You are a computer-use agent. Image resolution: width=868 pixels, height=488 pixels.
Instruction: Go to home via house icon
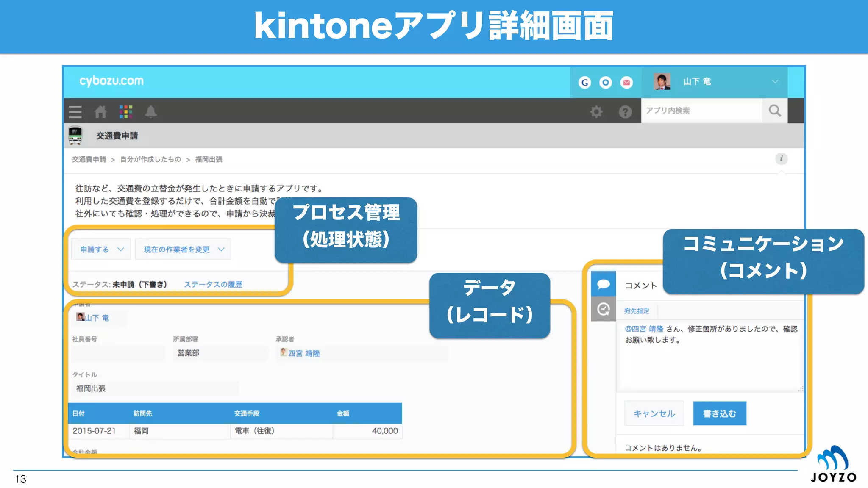[100, 112]
